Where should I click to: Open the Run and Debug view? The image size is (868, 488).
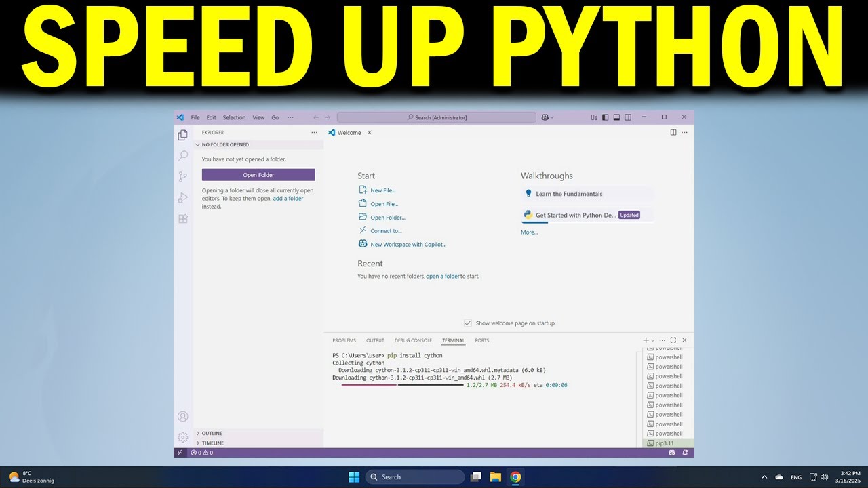182,198
